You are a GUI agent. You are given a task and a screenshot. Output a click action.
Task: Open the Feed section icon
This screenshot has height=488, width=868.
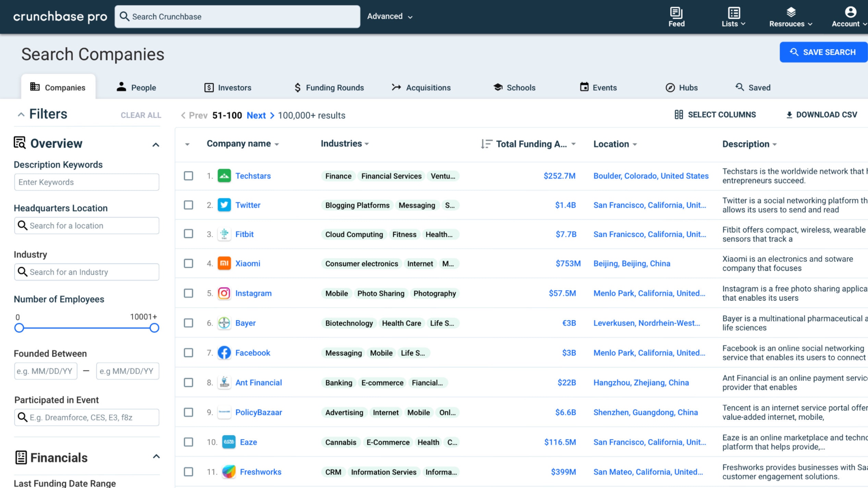pos(676,12)
